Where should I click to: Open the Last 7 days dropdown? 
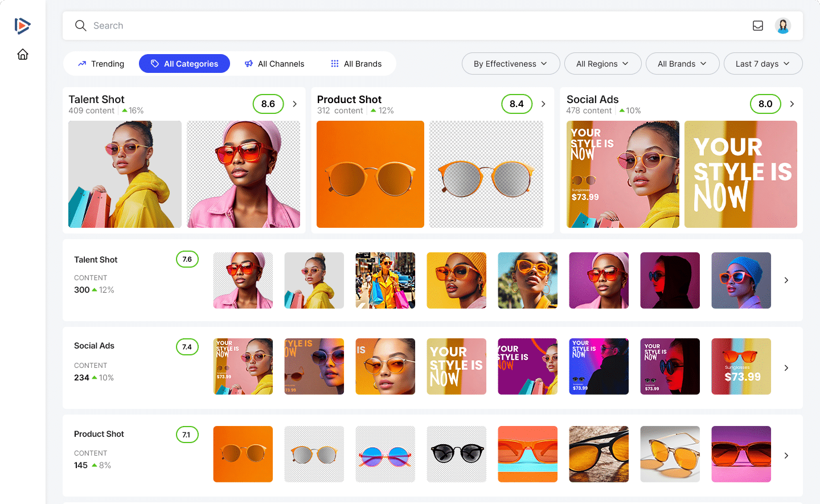coord(762,64)
